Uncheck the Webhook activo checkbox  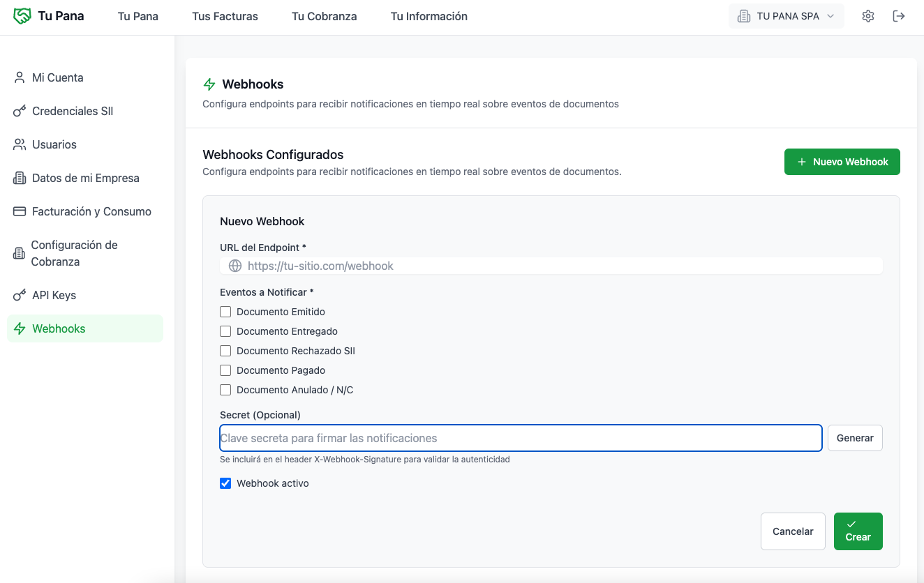click(x=225, y=483)
